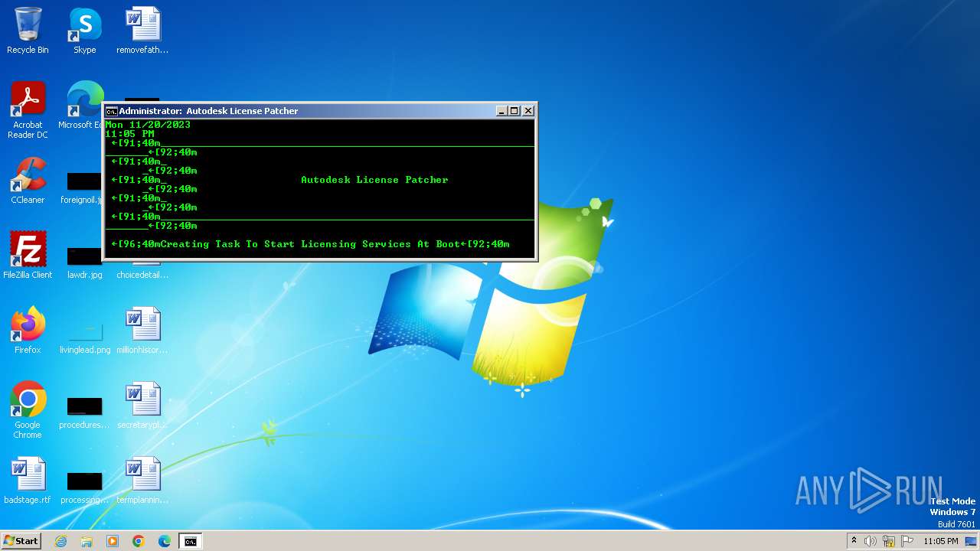This screenshot has height=551, width=980.
Task: Open Windows Media Player taskbar icon
Action: tap(113, 541)
